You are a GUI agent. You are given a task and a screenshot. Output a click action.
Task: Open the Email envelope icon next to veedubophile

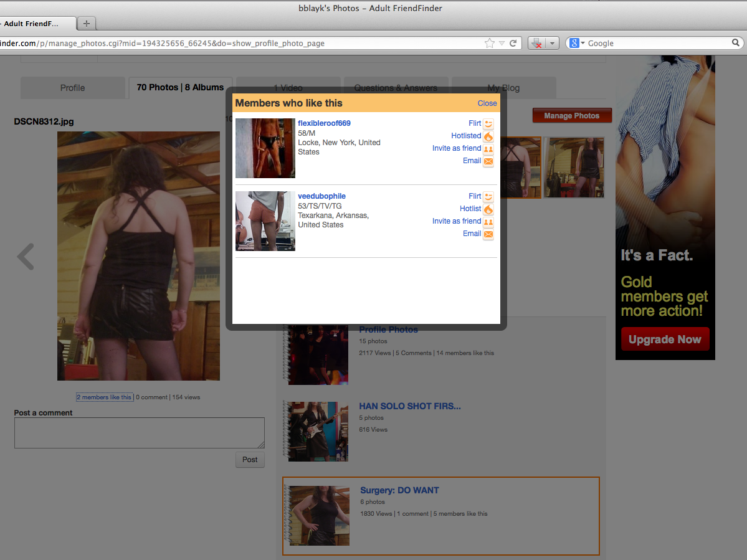488,234
